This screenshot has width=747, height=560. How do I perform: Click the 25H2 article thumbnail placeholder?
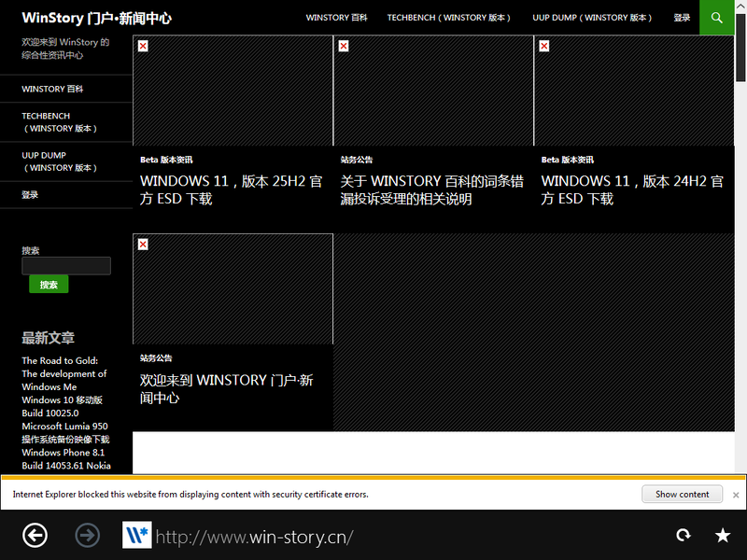[233, 91]
